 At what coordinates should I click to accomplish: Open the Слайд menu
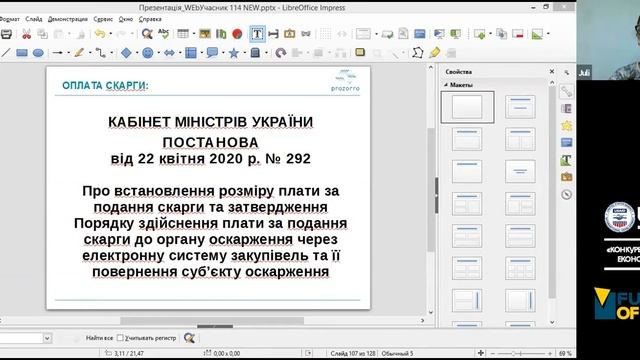pos(33,19)
